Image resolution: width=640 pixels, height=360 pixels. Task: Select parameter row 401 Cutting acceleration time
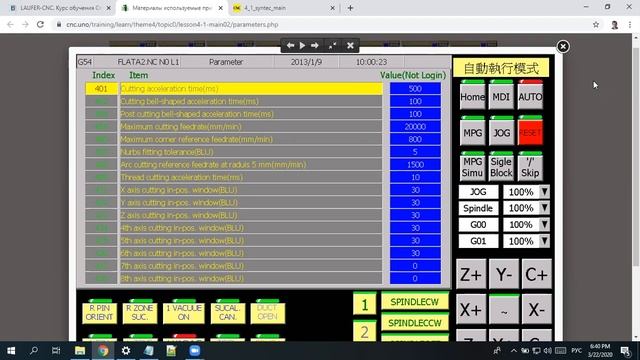tap(234, 89)
